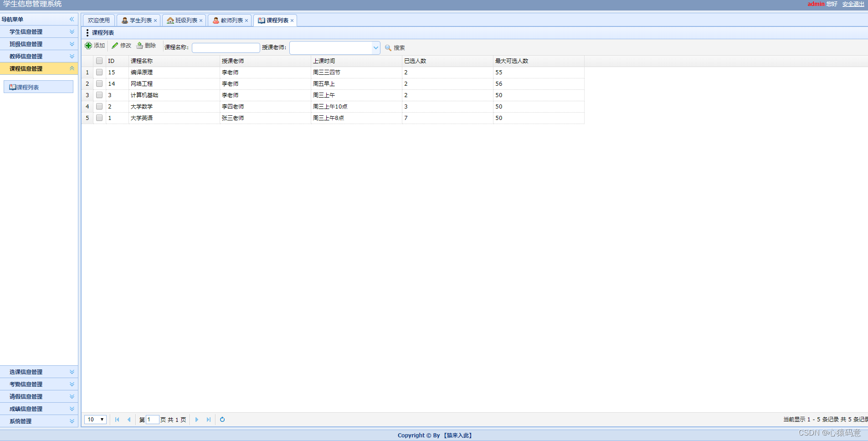The image size is (868, 441).
Task: Click the 添加 button to add a course
Action: tap(95, 46)
